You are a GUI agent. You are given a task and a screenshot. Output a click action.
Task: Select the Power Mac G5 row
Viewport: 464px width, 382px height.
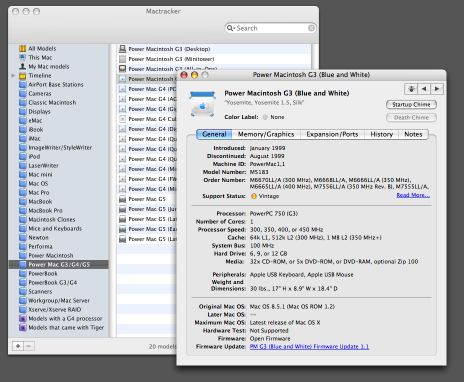(147, 199)
